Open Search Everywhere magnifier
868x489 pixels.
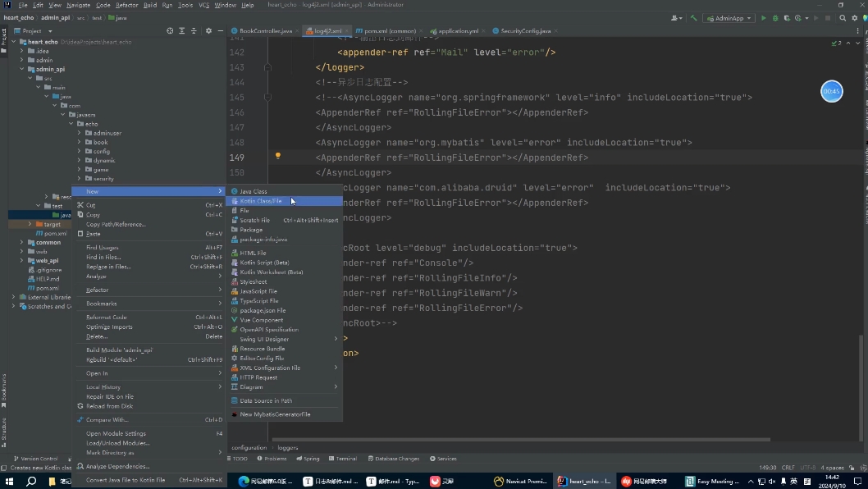(x=843, y=18)
